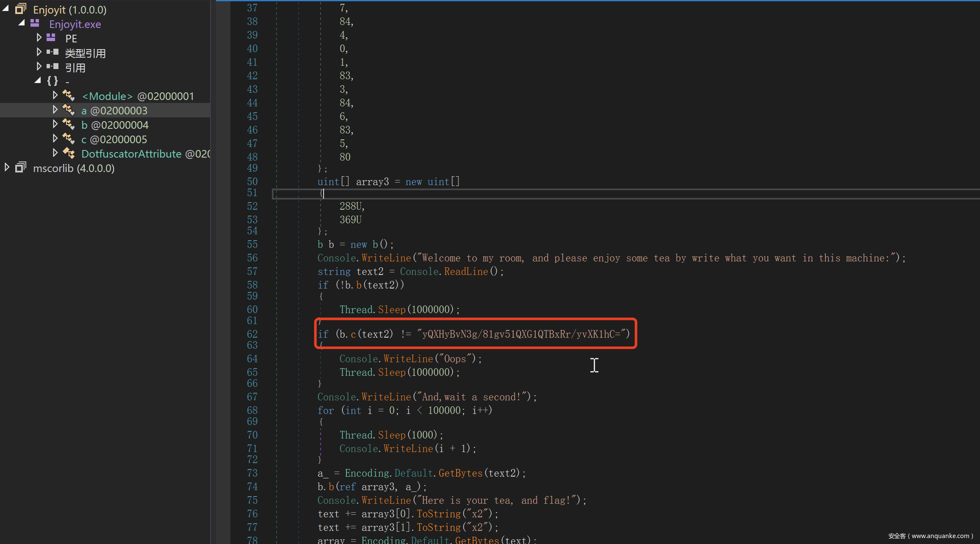Expand class a @02000003 arrow
The width and height of the screenshot is (980, 544).
55,110
